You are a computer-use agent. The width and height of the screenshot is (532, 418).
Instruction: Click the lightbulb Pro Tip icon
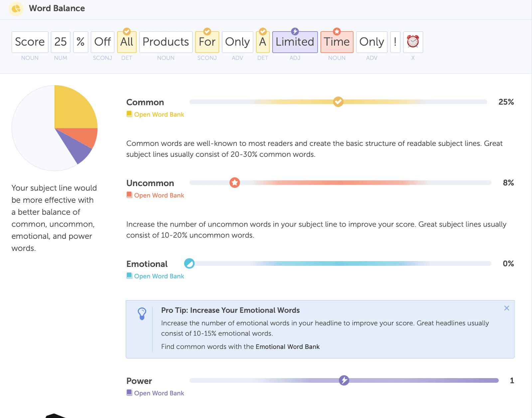coord(142,313)
